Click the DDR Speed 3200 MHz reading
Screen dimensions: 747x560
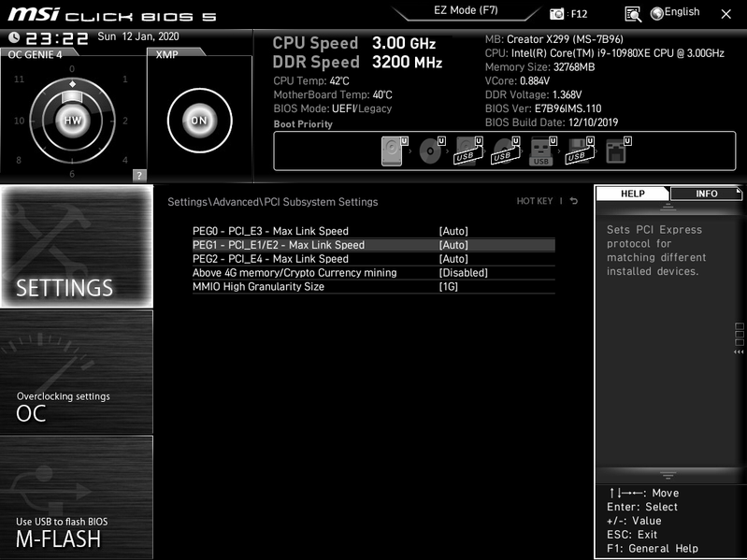[357, 63]
